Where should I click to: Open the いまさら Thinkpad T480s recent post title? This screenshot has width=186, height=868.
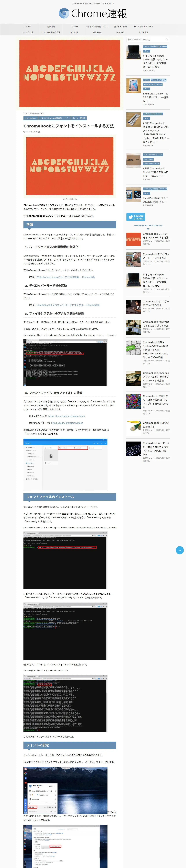tap(155, 61)
